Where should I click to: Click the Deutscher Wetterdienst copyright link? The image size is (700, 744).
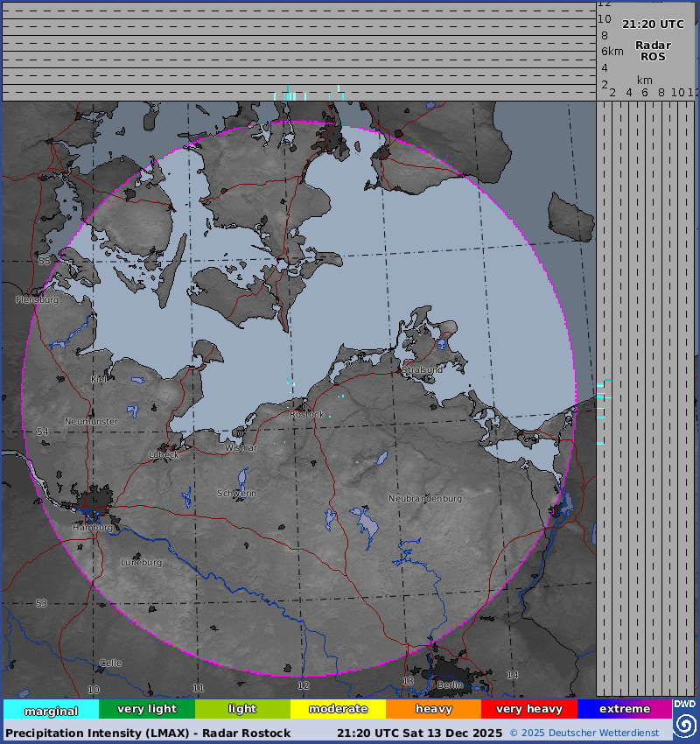[x=584, y=733]
